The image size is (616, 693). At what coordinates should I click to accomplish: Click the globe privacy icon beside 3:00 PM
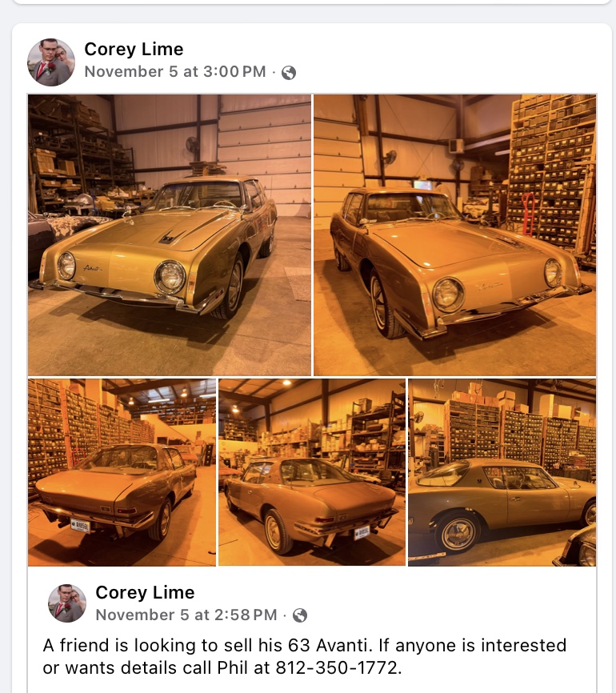(x=289, y=73)
